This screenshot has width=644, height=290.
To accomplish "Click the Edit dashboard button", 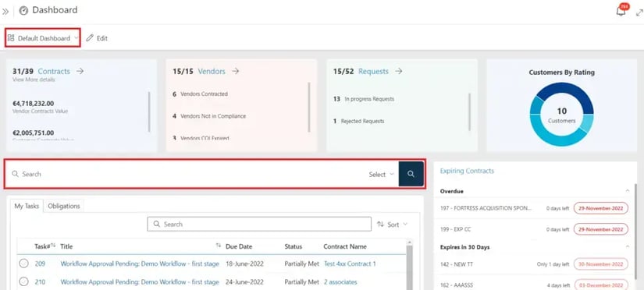I will 97,37.
